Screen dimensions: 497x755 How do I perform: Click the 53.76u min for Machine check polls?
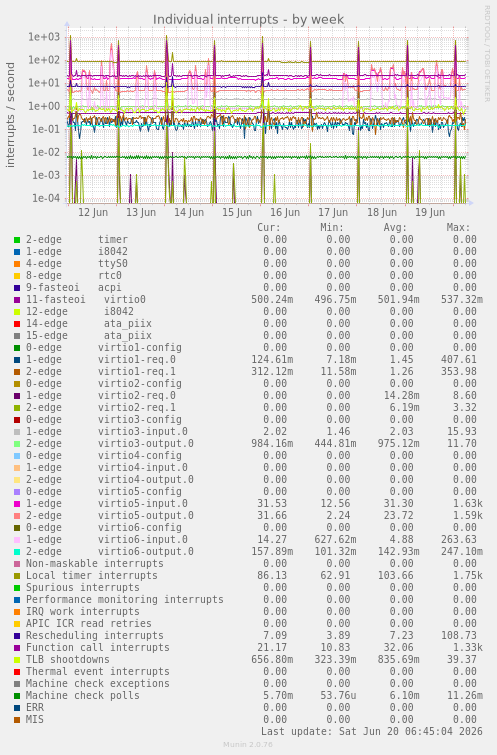click(x=338, y=696)
